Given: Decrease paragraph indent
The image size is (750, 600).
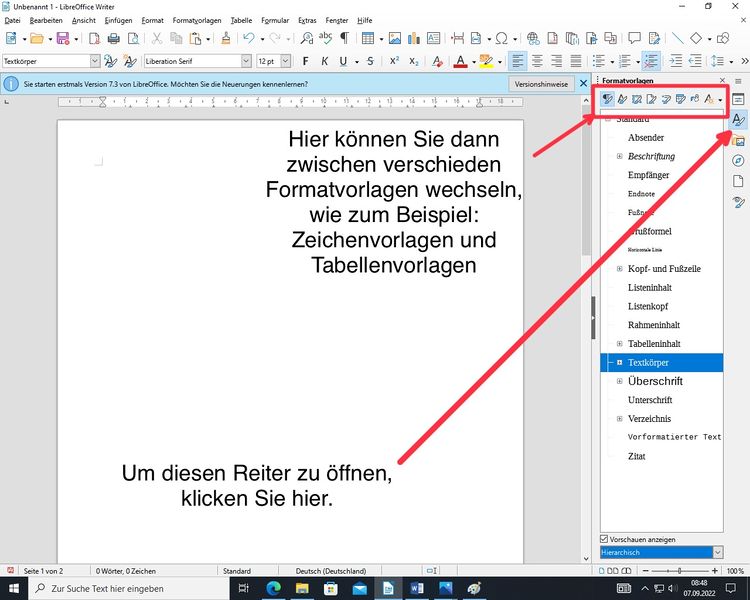Looking at the screenshot, I should point(695,61).
